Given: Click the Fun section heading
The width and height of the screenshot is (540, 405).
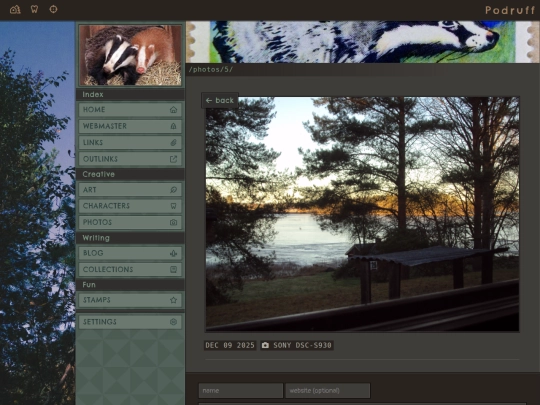Looking at the screenshot, I should point(89,285).
